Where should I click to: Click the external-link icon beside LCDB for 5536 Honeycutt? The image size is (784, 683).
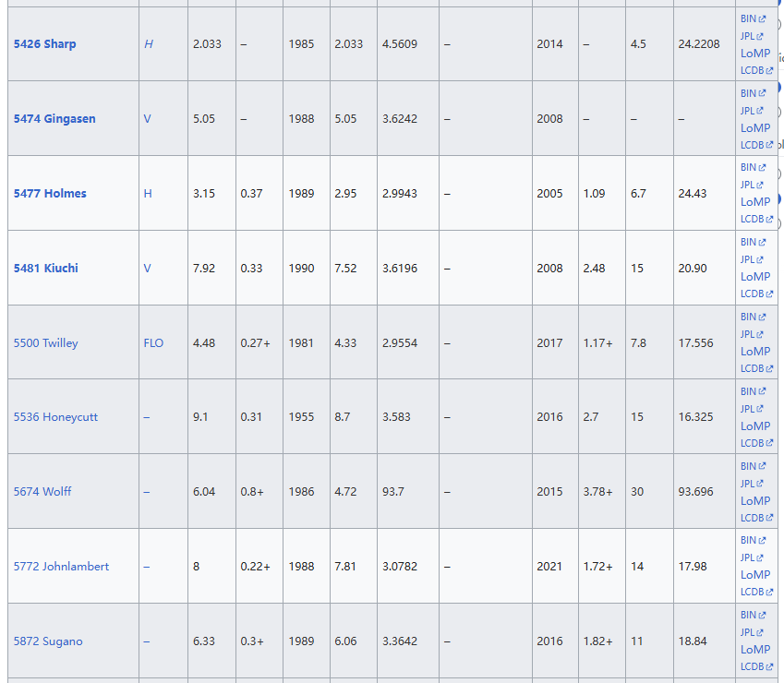click(769, 443)
